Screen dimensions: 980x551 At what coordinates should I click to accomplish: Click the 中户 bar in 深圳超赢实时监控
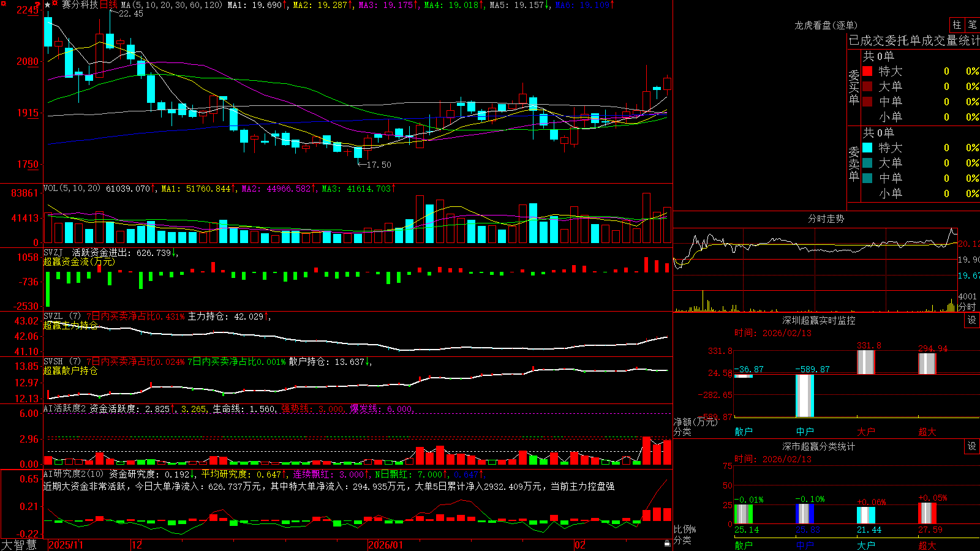click(805, 395)
